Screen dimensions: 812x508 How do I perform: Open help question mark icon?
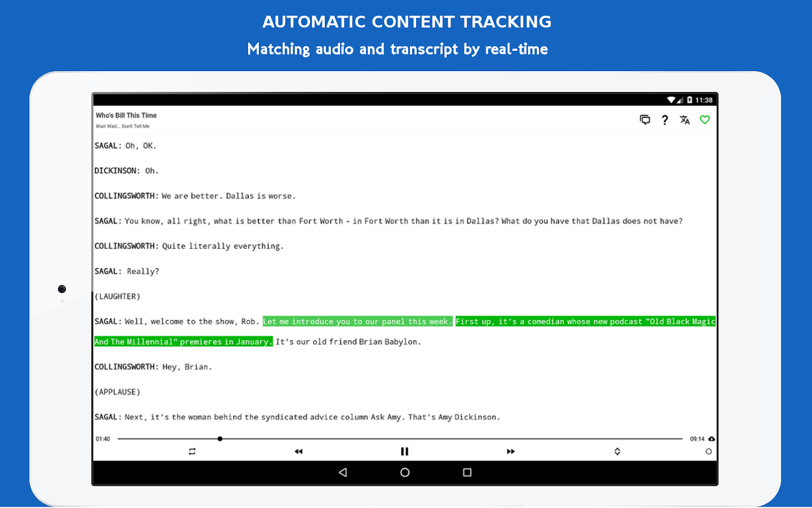pyautogui.click(x=665, y=120)
